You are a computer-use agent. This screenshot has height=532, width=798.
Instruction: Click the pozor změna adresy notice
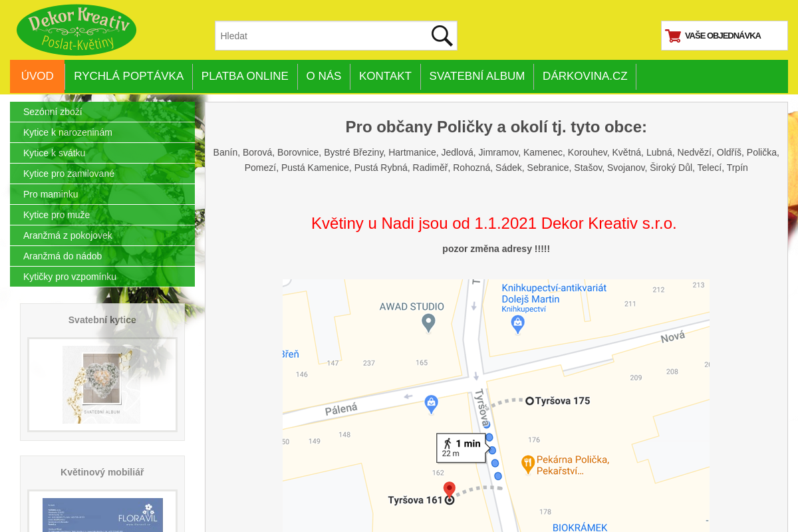coord(496,249)
